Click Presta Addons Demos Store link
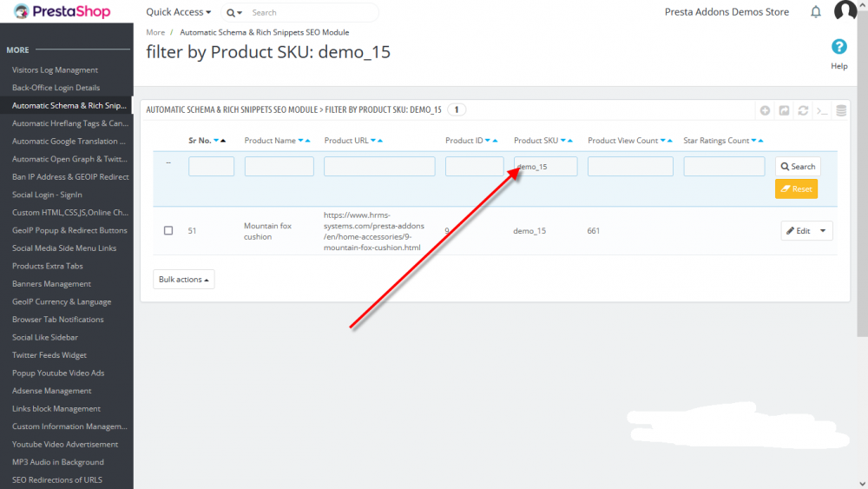868x489 pixels. (x=727, y=11)
